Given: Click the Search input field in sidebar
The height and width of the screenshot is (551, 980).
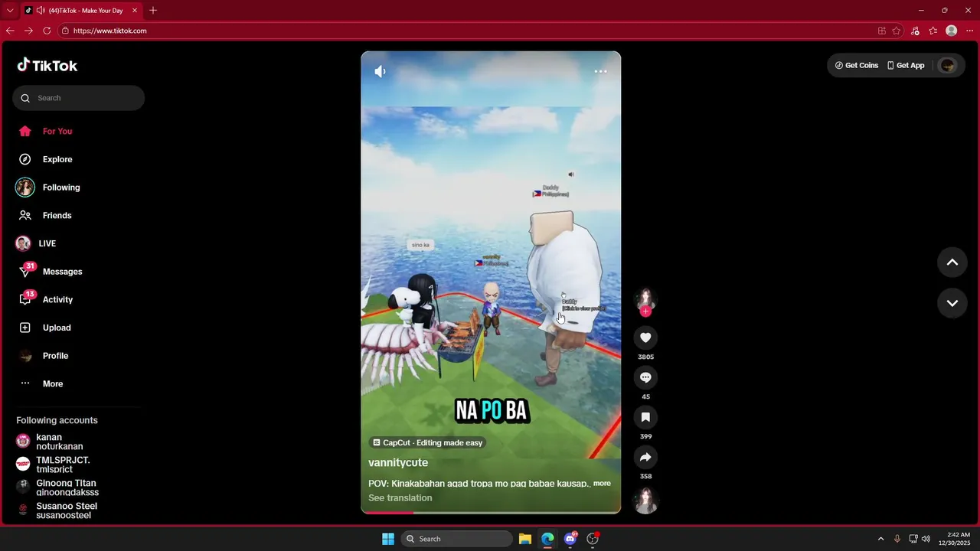Looking at the screenshot, I should click(78, 98).
